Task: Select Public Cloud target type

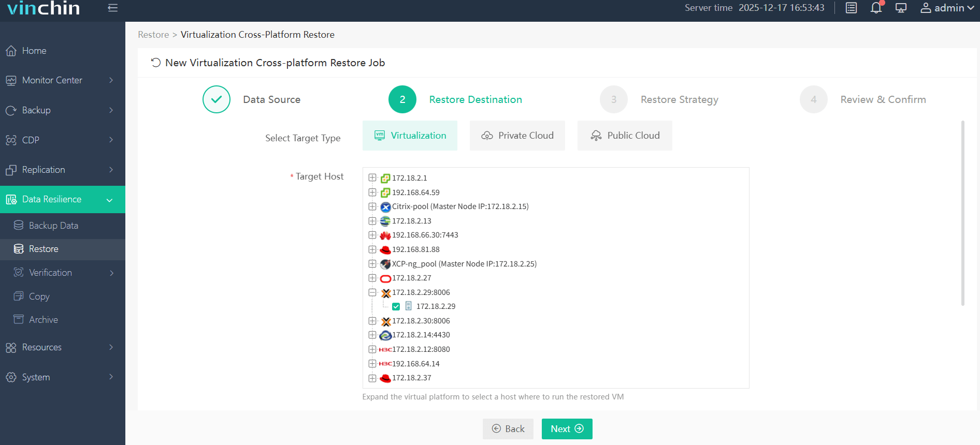Action: click(x=625, y=136)
